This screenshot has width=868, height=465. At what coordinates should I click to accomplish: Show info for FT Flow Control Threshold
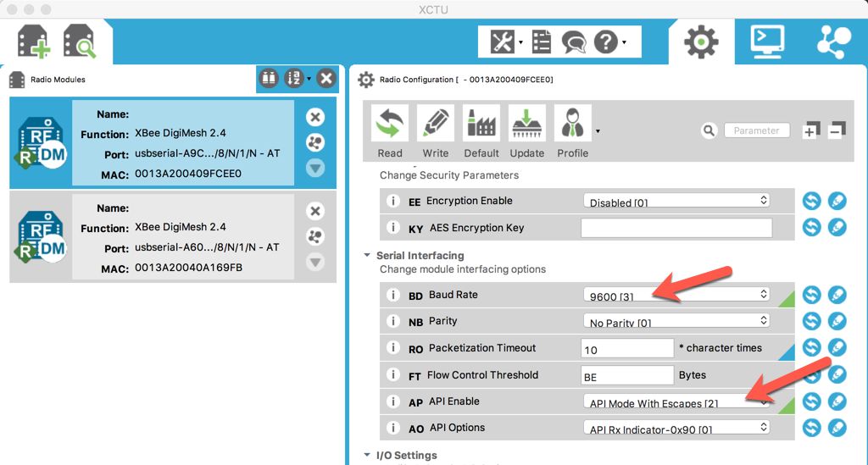point(393,375)
